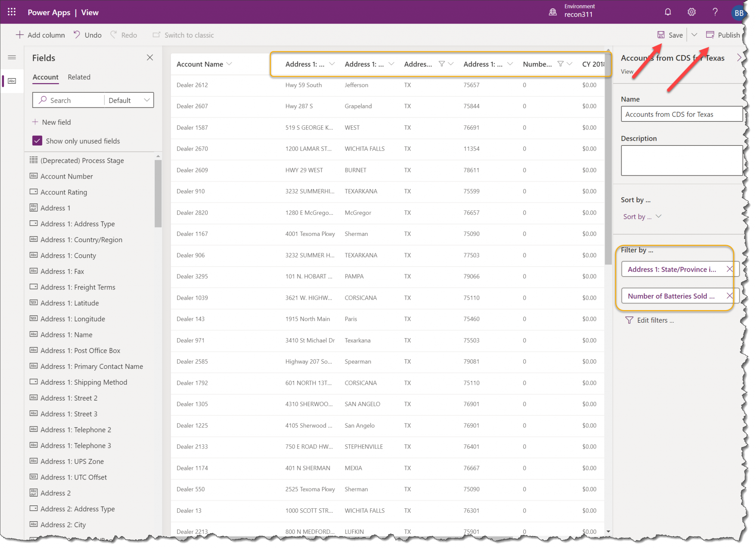The height and width of the screenshot is (549, 756).
Task: Open Power Apps settings gear
Action: coord(691,11)
